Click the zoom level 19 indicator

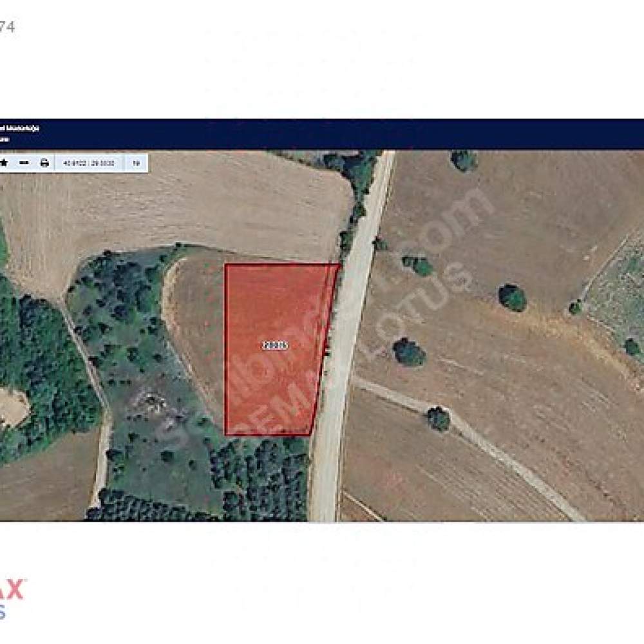click(136, 163)
